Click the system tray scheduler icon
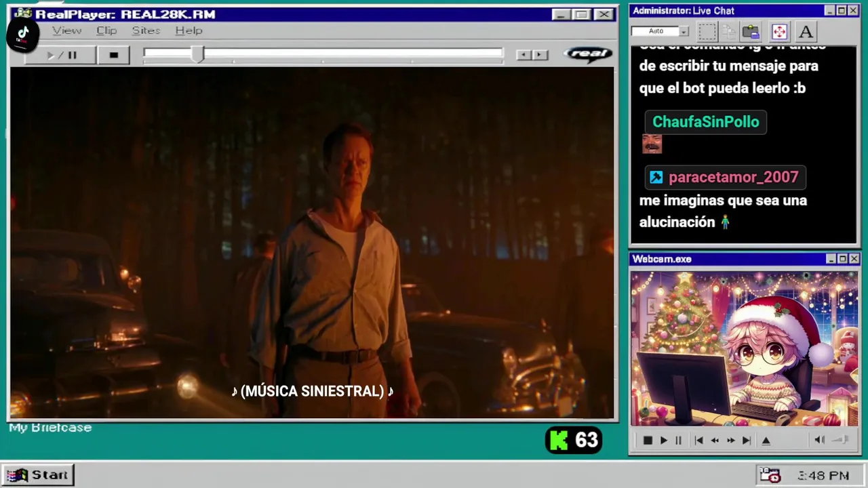This screenshot has height=488, width=868. pyautogui.click(x=770, y=475)
